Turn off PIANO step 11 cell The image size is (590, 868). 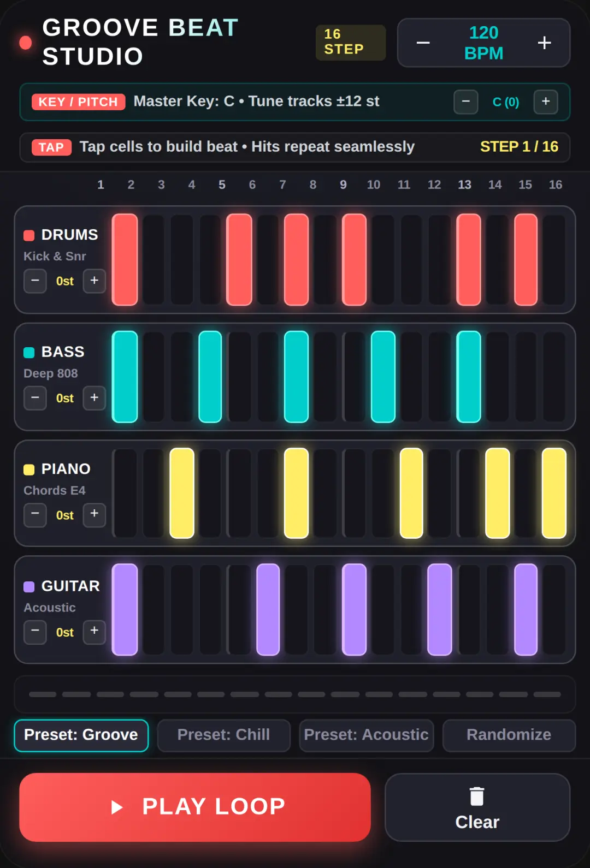click(x=411, y=494)
